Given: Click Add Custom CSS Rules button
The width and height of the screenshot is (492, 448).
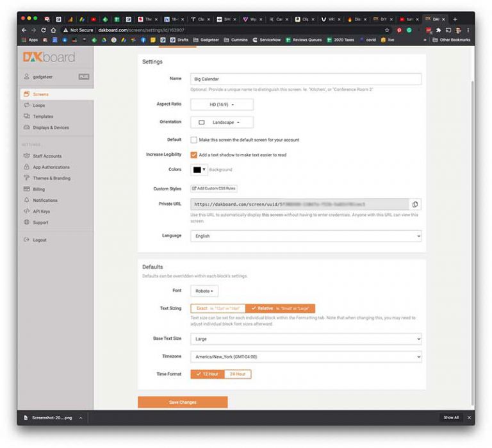Looking at the screenshot, I should [x=214, y=188].
